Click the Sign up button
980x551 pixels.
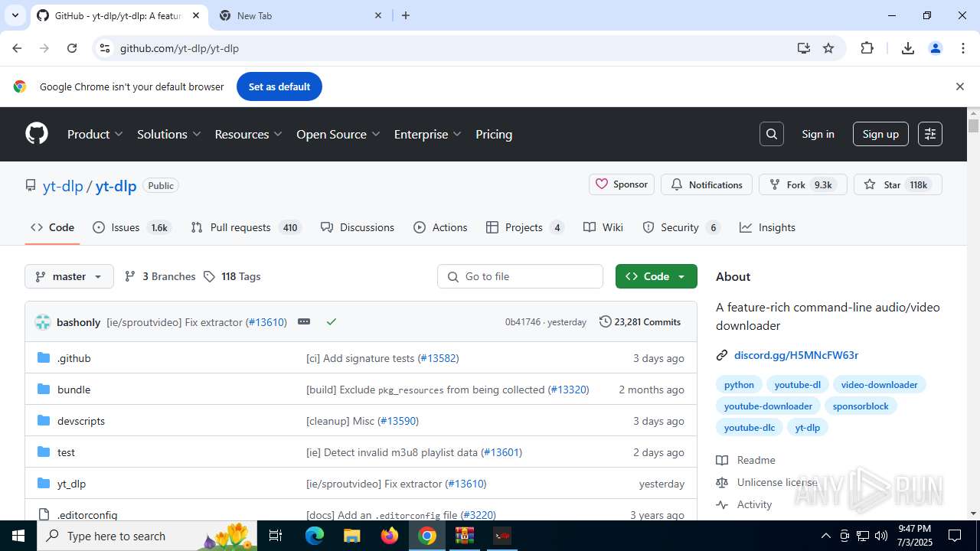[880, 134]
